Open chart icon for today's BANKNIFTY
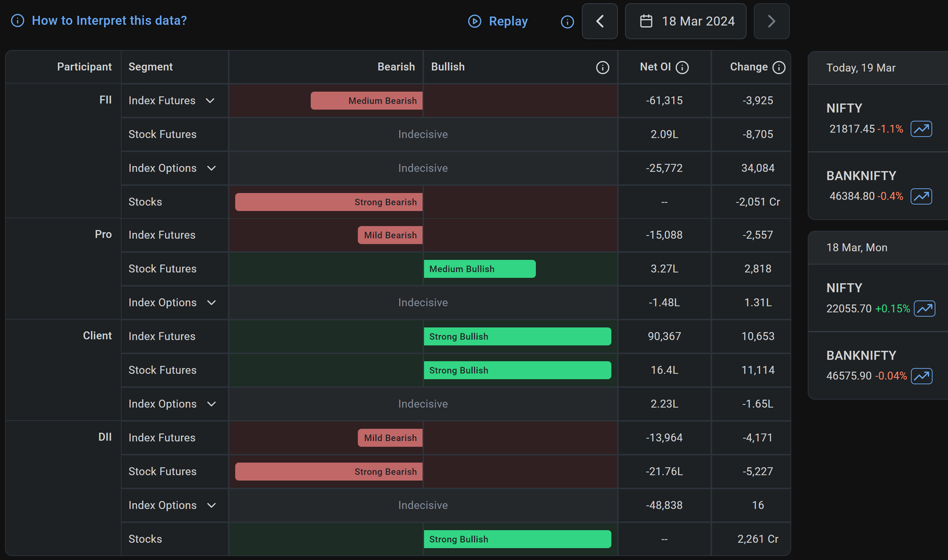Screen dimensions: 948x560 [921, 196]
